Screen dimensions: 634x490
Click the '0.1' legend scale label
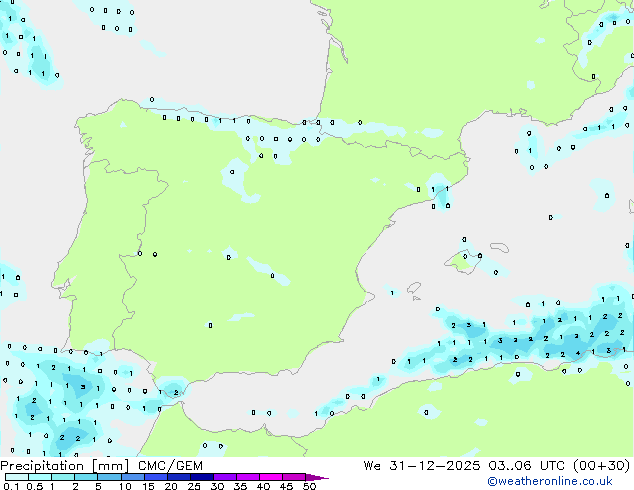point(11,486)
